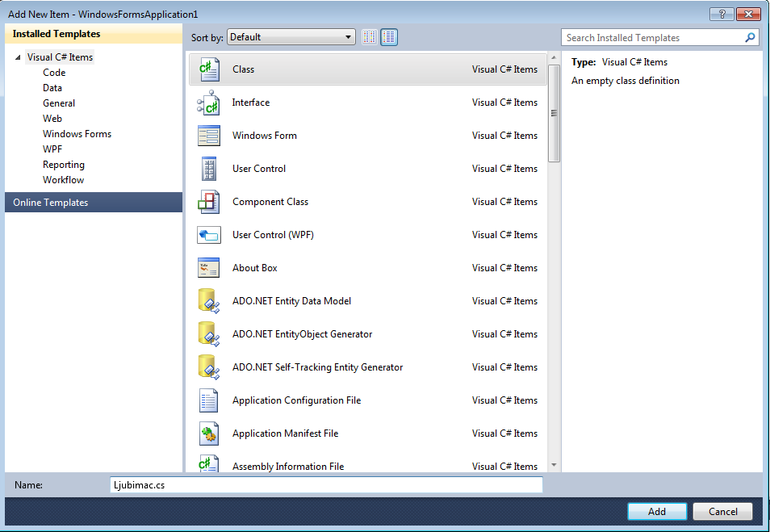Select the Workflow category
Image resolution: width=770 pixels, height=532 pixels.
(x=63, y=180)
